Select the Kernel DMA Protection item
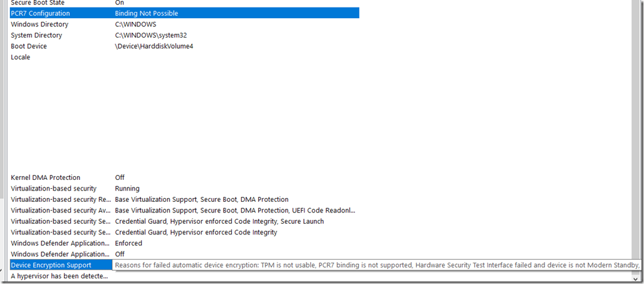The height and width of the screenshot is (284, 644). (46, 178)
